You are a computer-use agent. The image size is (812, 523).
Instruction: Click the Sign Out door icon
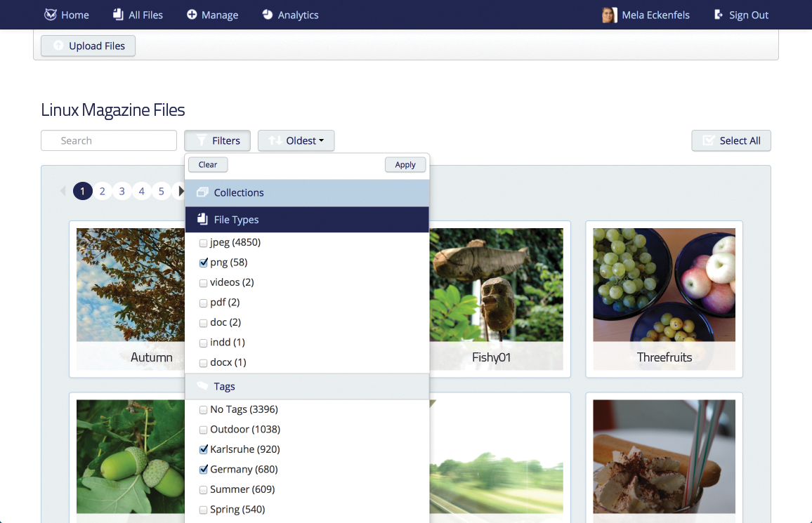(719, 15)
